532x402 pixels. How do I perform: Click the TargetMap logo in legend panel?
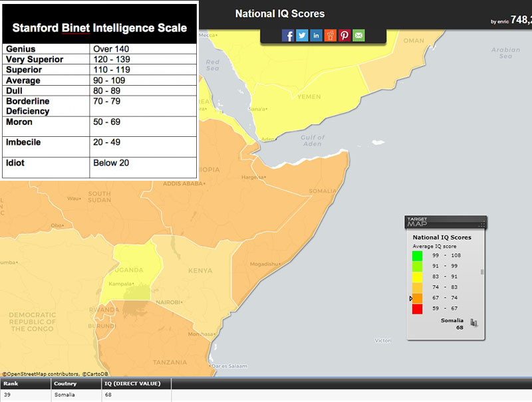(x=418, y=223)
